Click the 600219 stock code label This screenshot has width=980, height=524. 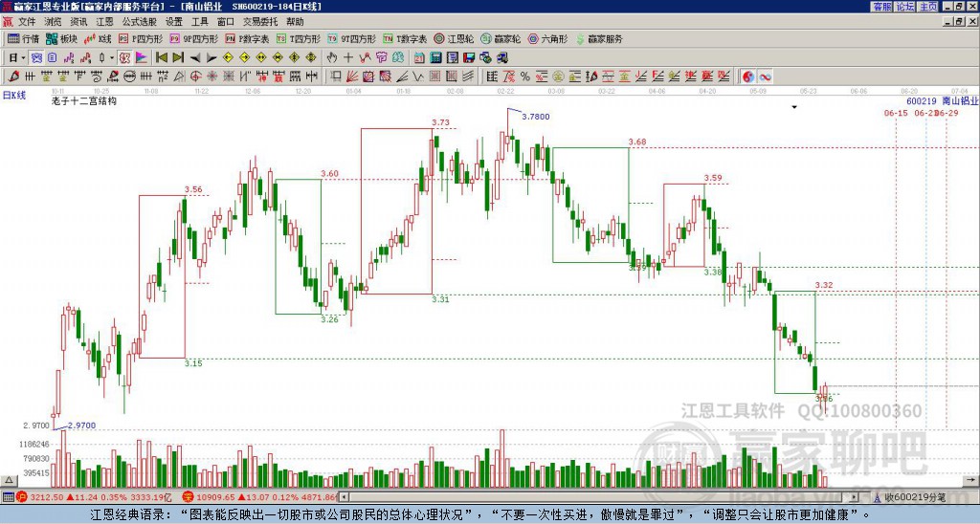(922, 101)
